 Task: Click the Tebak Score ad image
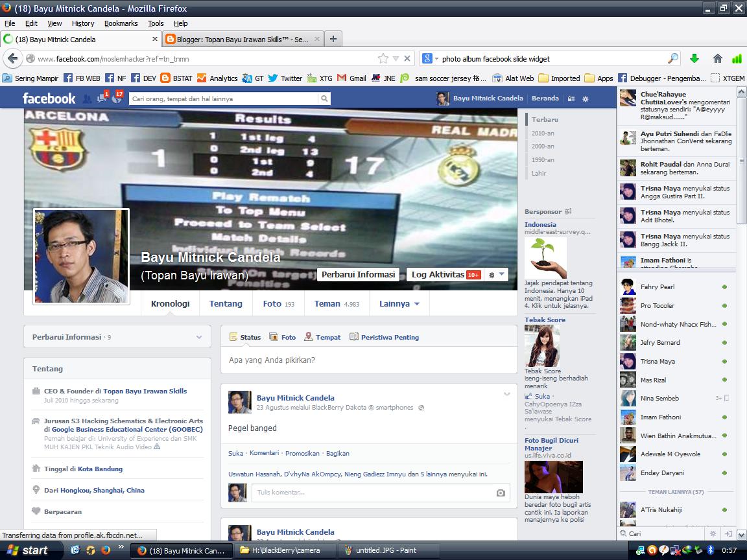pyautogui.click(x=542, y=346)
